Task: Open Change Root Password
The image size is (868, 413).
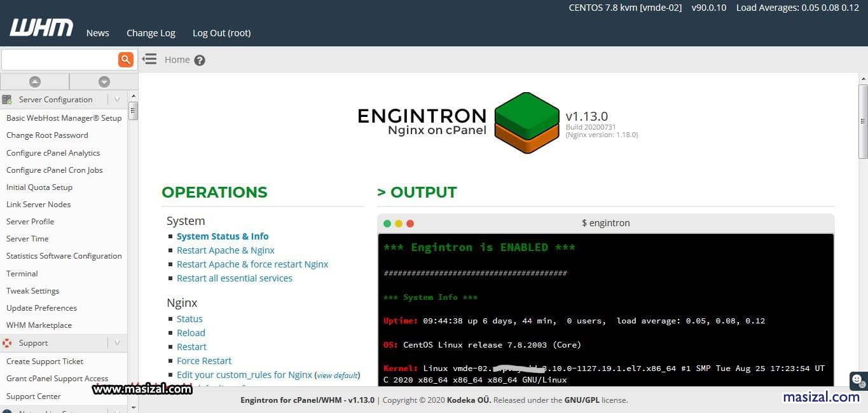Action: 47,135
